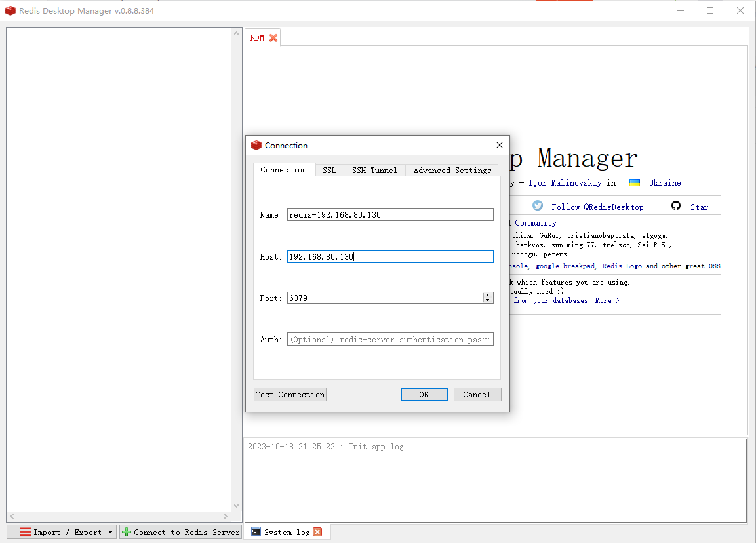Click the GitHub octocat icon
This screenshot has width=756, height=543.
tap(676, 206)
